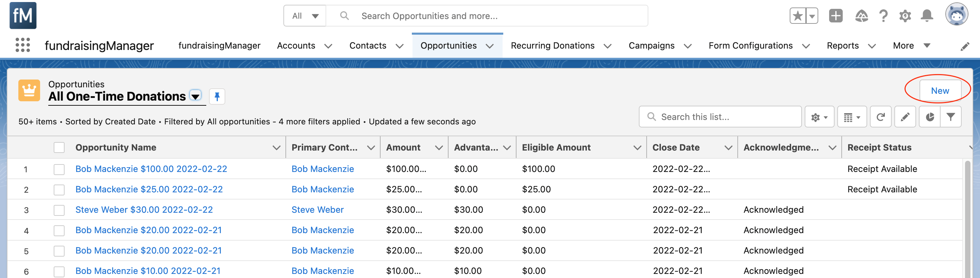Open the Steve Weber contact link
Screen dimensions: 980x278
coord(317,210)
